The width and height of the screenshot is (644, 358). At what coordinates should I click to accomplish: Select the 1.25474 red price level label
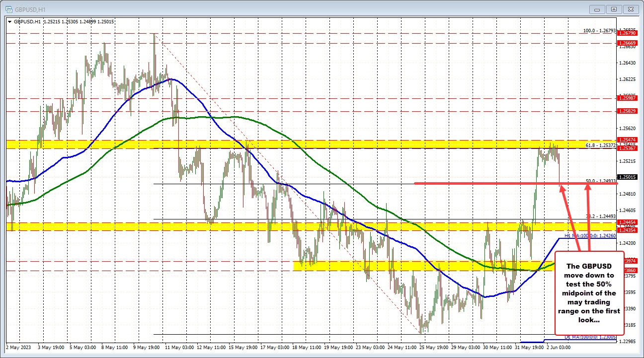627,140
